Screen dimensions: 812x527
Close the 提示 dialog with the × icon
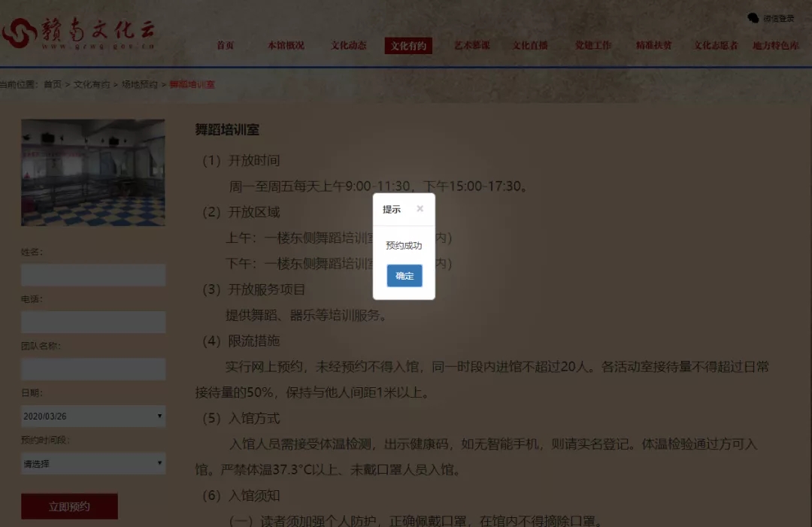point(420,208)
